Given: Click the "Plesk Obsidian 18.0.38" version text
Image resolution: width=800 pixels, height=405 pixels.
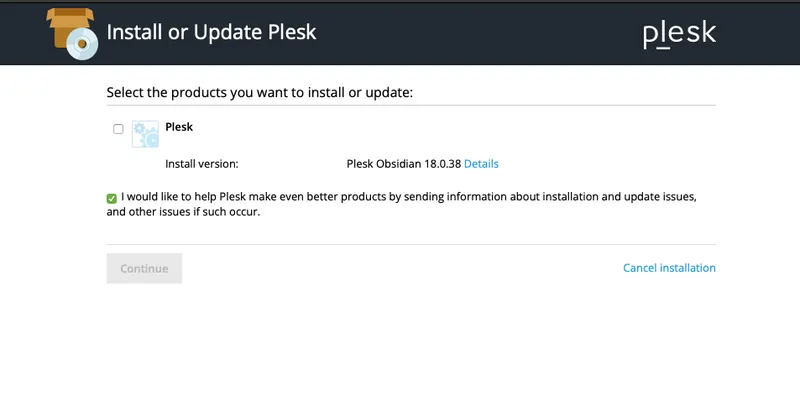Looking at the screenshot, I should pyautogui.click(x=403, y=164).
